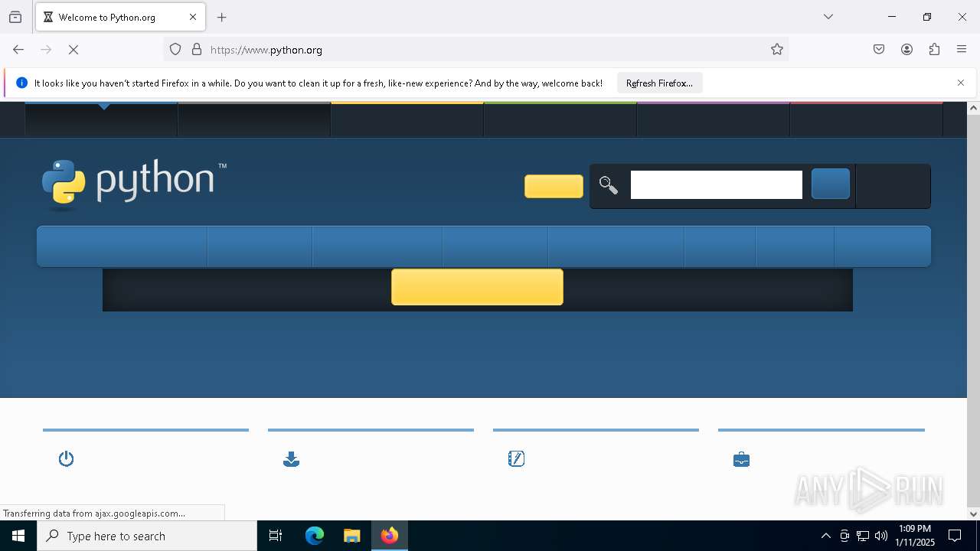
Task: Click the Python logo
Action: tap(135, 184)
